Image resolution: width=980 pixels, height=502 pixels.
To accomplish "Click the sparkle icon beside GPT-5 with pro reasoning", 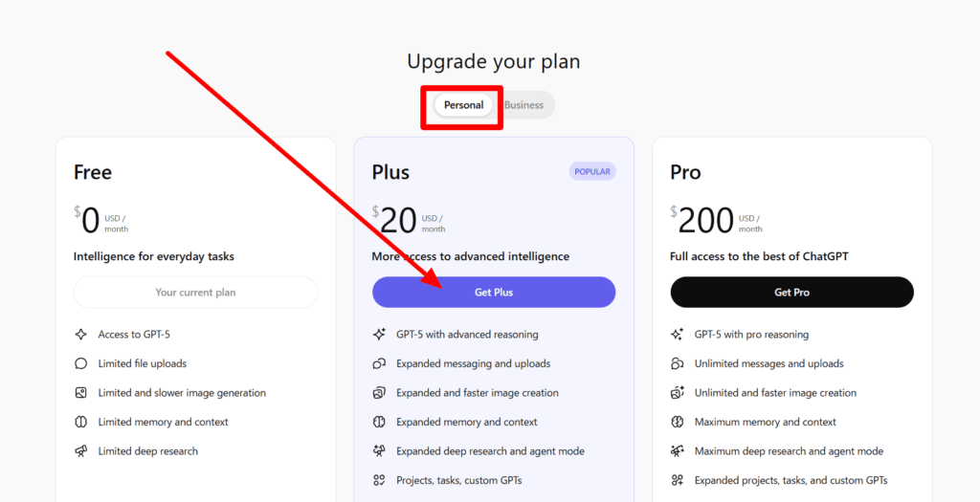I will click(678, 335).
